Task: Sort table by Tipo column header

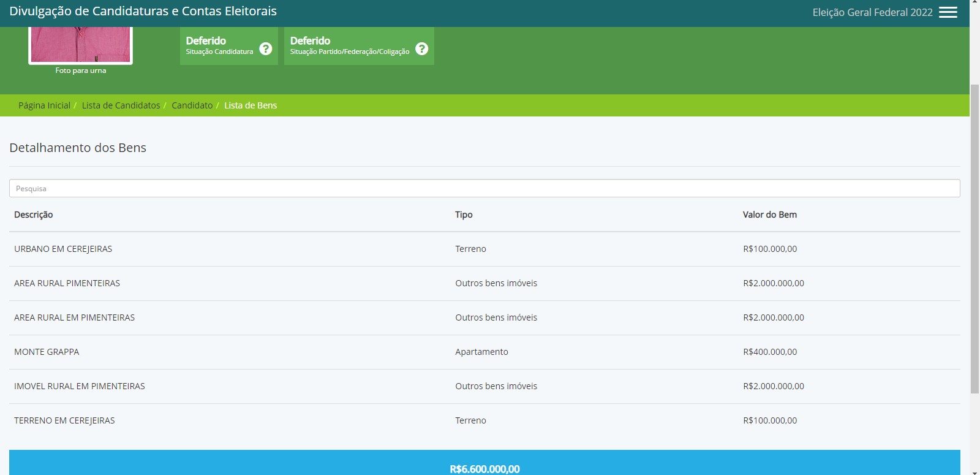Action: tap(464, 215)
